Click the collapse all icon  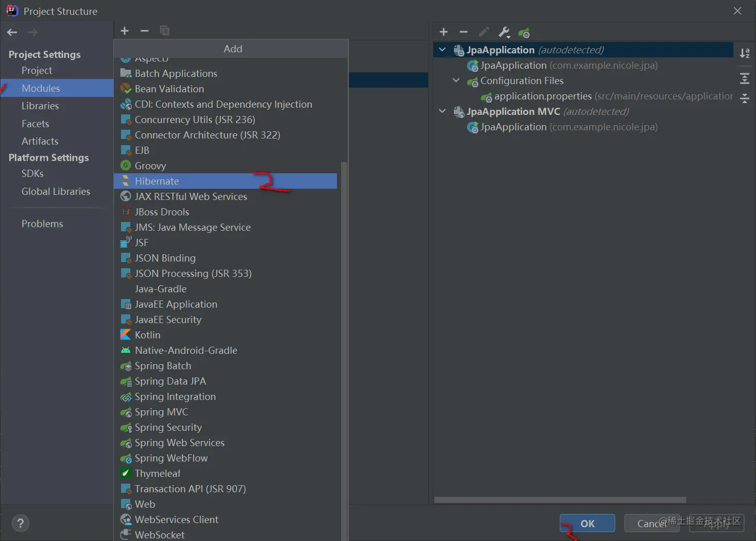click(x=745, y=98)
